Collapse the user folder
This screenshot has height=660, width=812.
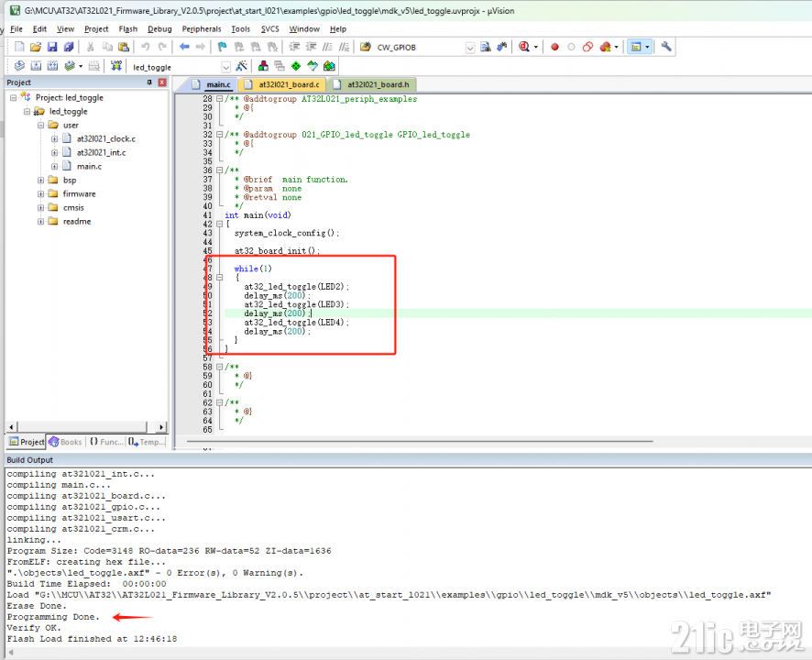point(40,125)
